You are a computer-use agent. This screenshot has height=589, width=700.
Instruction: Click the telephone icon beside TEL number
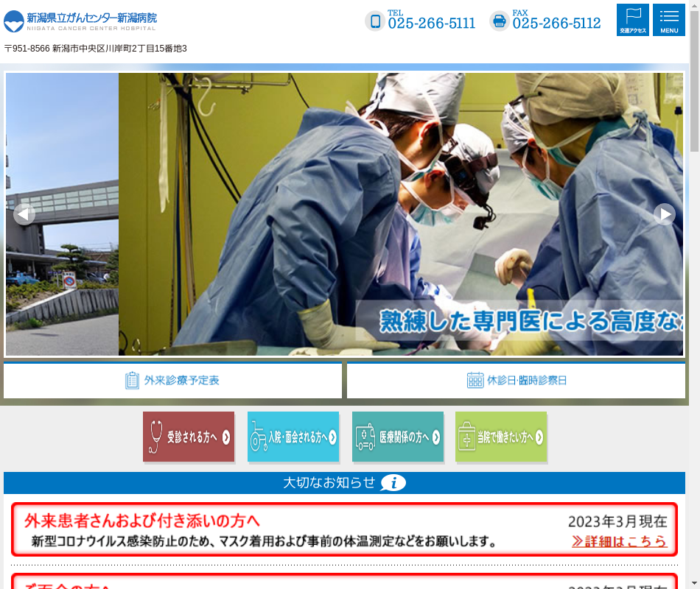[376, 21]
